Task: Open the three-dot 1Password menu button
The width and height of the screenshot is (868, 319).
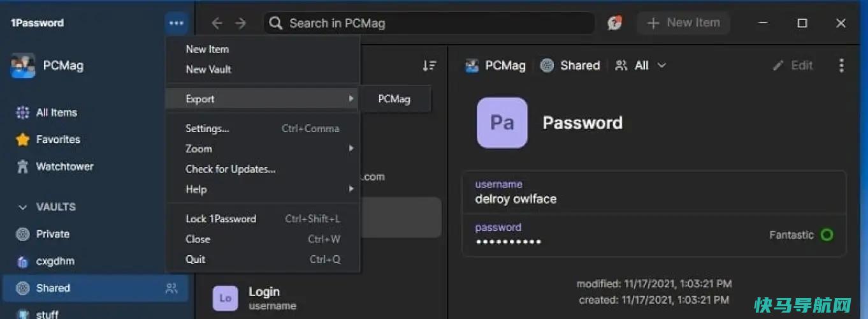Action: coord(177,24)
